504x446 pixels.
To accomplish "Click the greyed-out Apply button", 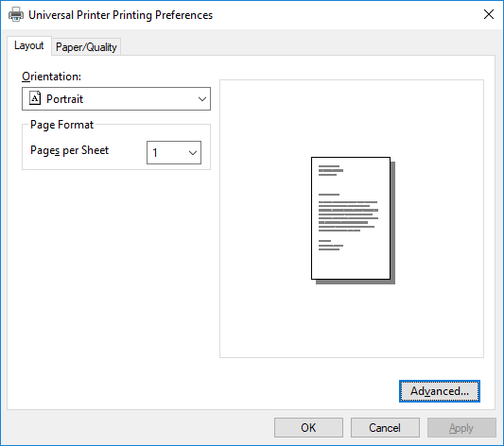I will click(x=461, y=427).
